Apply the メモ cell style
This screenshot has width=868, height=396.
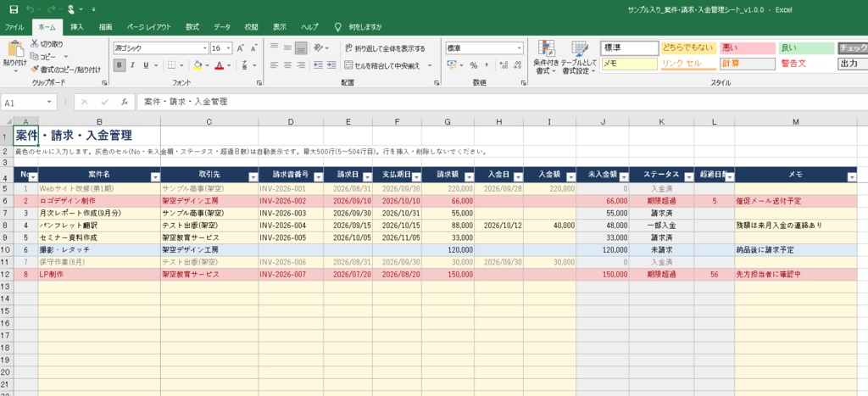tap(630, 64)
